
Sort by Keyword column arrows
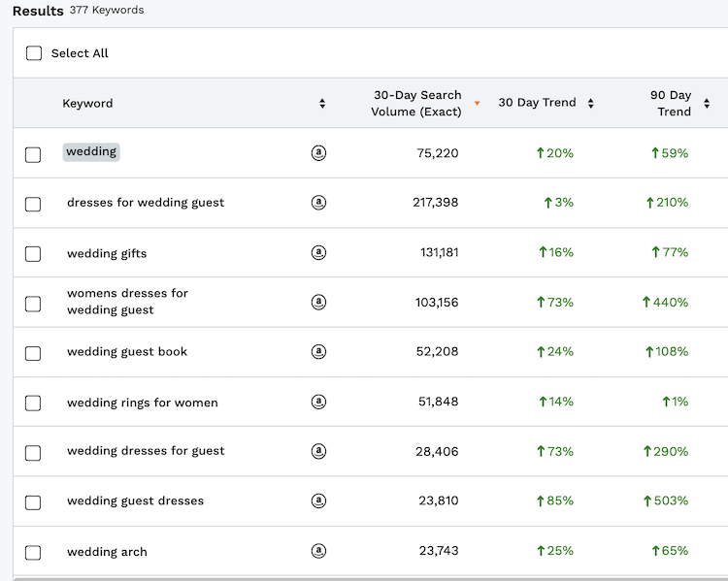pos(322,104)
